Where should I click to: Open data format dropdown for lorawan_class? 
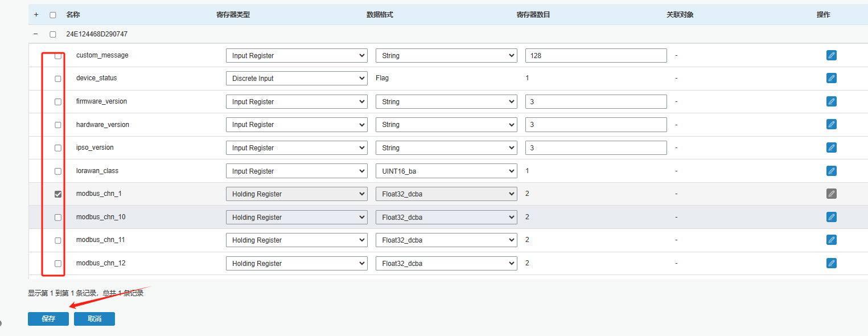[x=446, y=171]
